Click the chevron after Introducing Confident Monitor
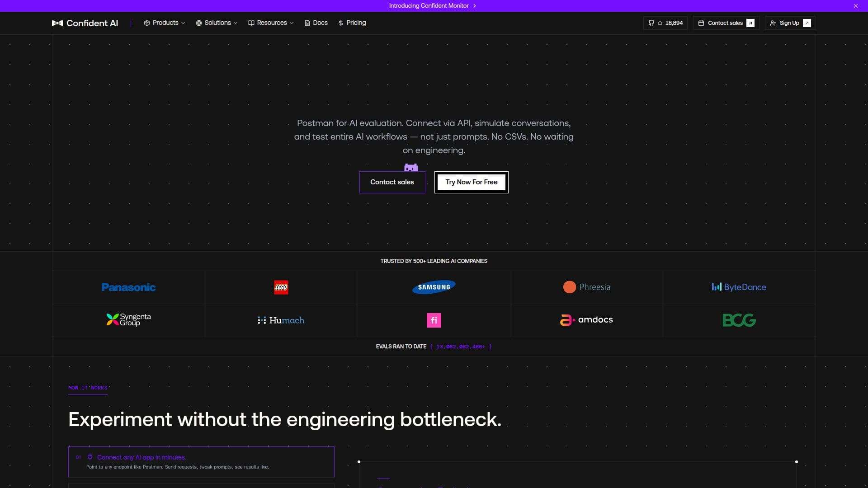This screenshot has height=488, width=868. click(x=475, y=6)
